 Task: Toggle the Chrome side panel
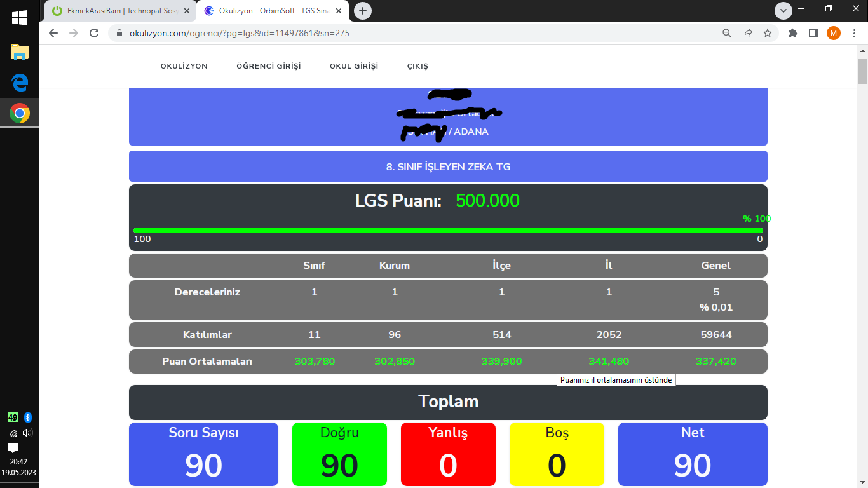click(x=813, y=33)
